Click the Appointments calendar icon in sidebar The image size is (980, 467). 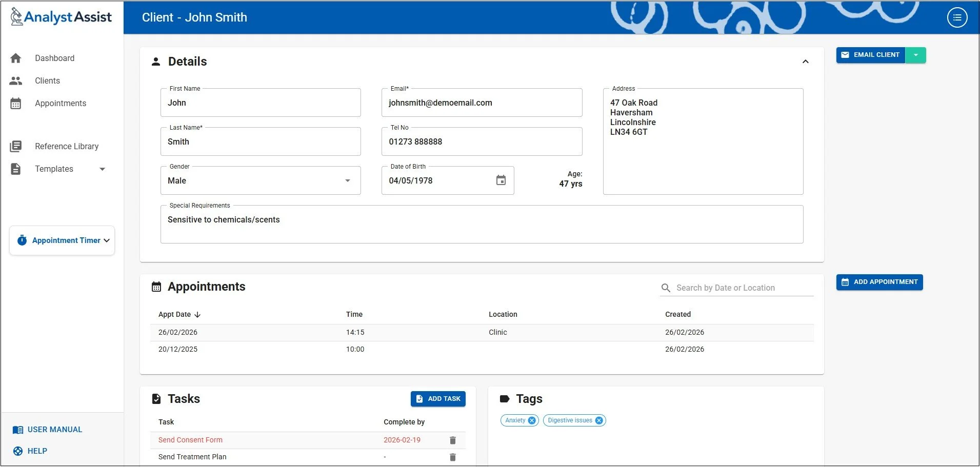point(16,104)
